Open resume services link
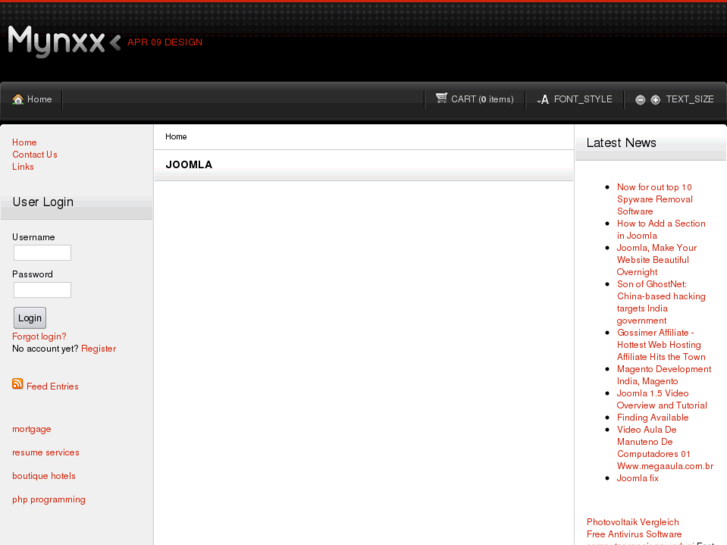This screenshot has height=545, width=727. [x=45, y=452]
